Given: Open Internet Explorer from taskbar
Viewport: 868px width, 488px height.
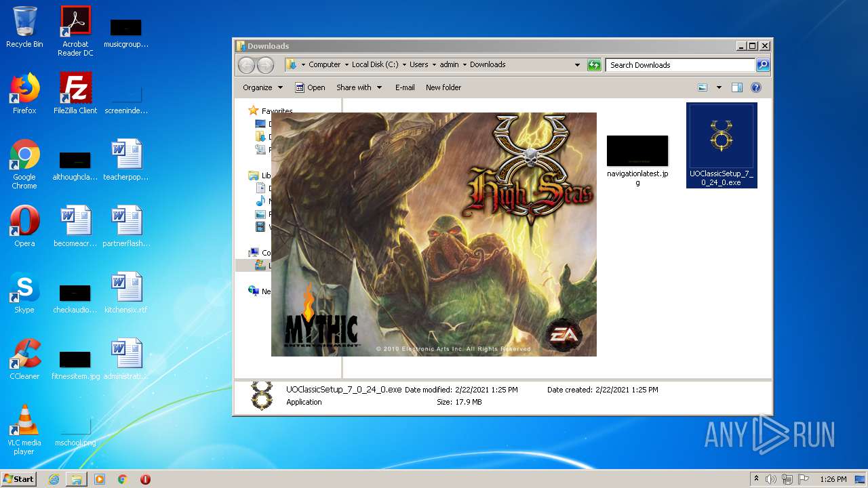Looking at the screenshot, I should coord(54,479).
